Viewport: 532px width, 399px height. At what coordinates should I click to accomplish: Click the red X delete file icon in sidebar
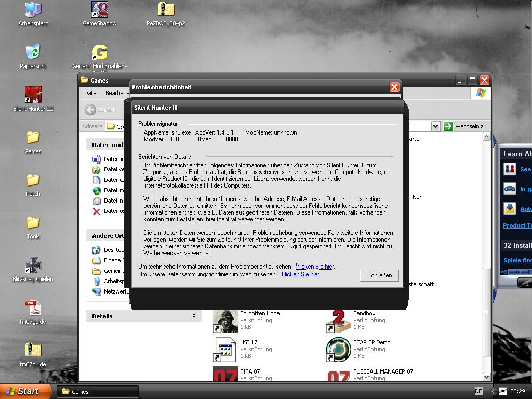coord(97,211)
